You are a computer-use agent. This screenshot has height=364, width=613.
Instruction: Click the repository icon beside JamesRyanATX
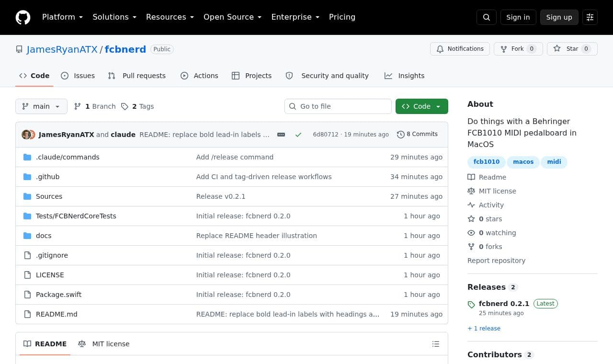point(19,49)
